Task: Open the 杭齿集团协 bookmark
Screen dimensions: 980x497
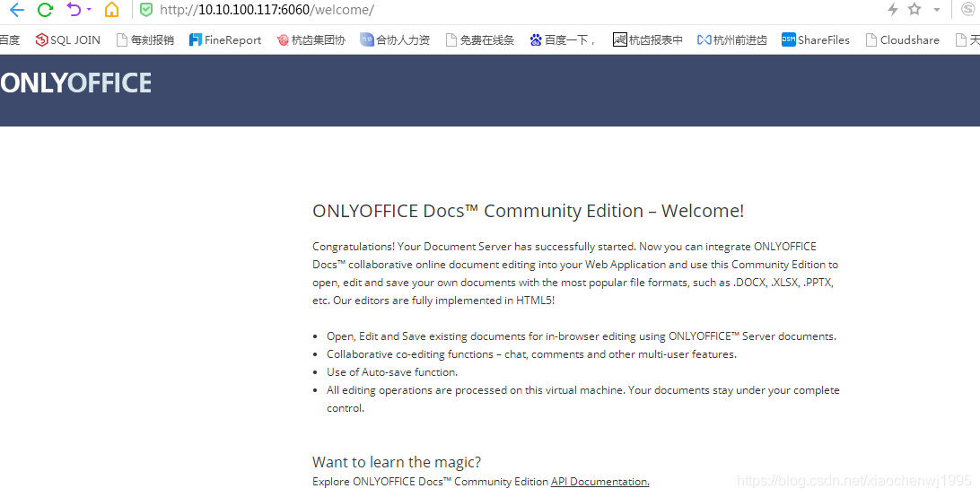Action: click(x=311, y=40)
